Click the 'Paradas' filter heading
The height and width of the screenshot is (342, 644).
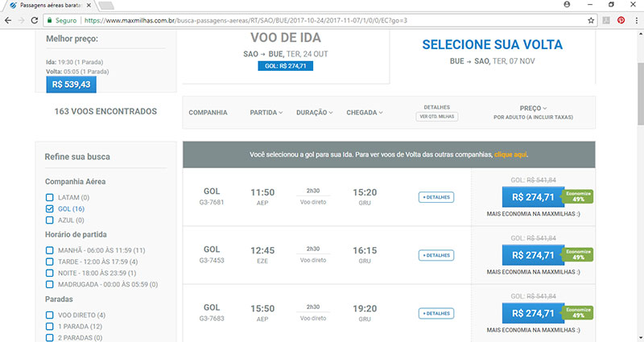pos(59,299)
